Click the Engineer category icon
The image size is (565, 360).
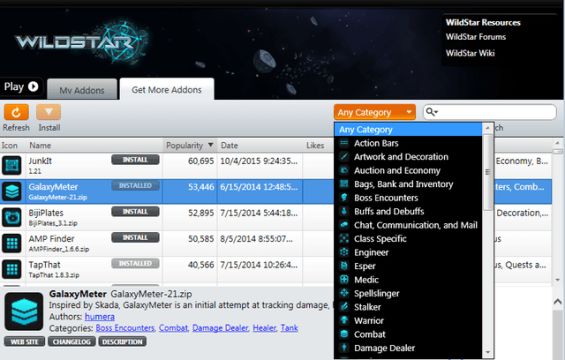click(x=344, y=252)
